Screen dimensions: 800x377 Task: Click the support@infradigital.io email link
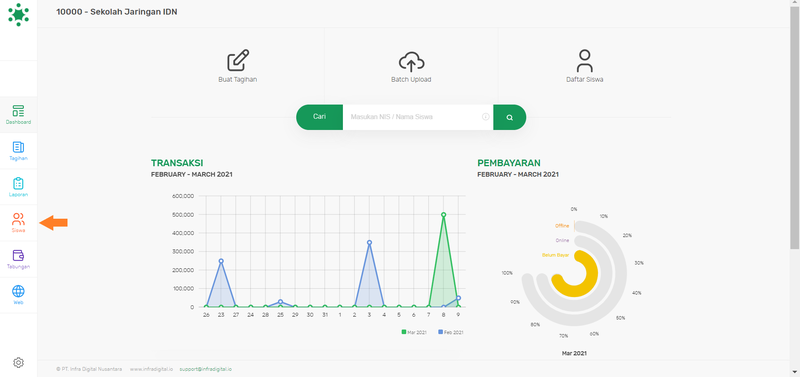tap(206, 369)
